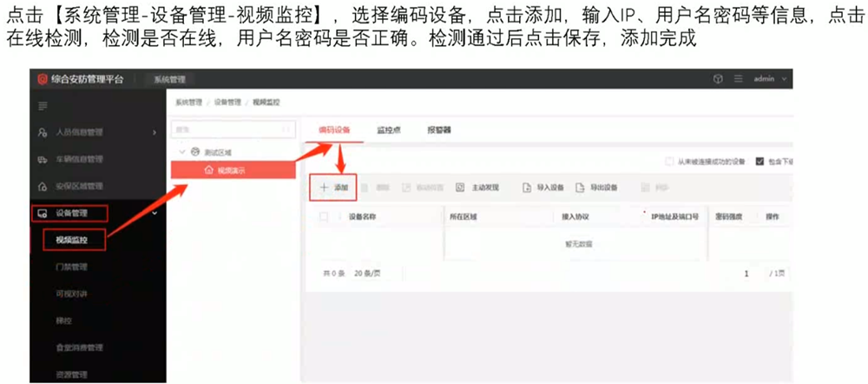Click the 操作 column header
Viewport: 868px width, 384px height.
click(773, 217)
